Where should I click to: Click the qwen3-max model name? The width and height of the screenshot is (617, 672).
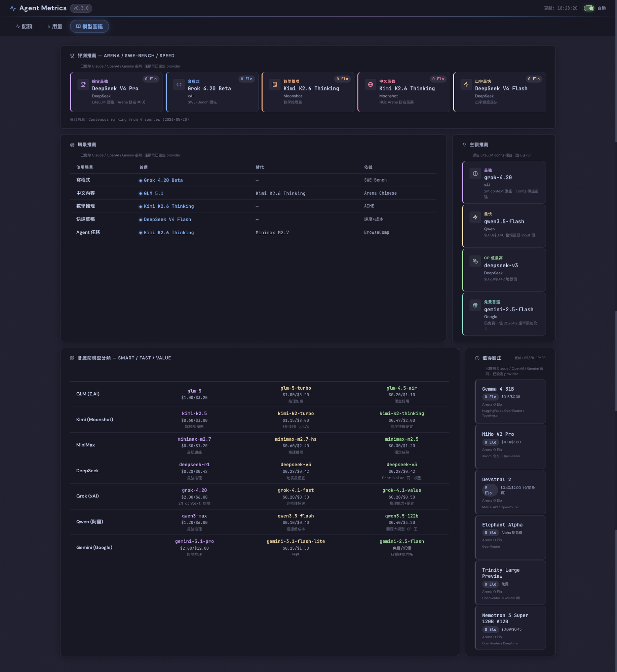point(194,516)
